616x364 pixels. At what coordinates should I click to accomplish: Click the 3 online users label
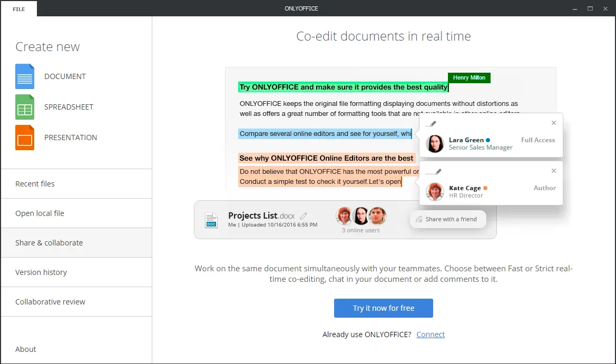click(360, 231)
